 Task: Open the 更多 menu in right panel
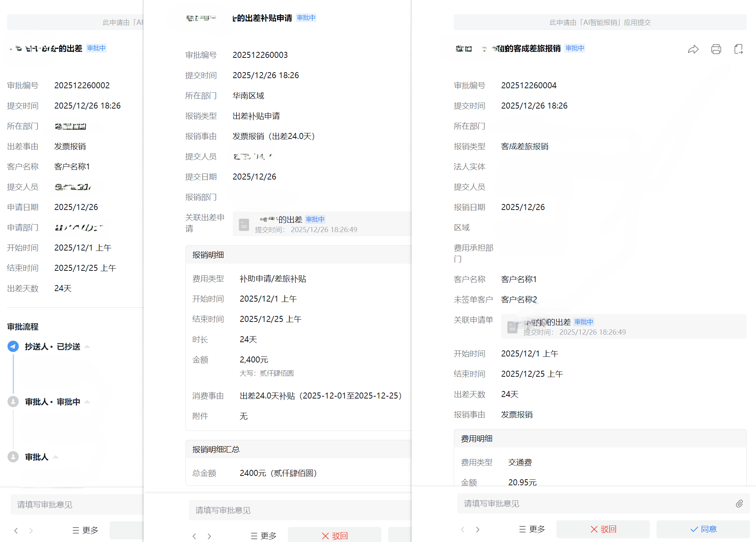coord(532,529)
